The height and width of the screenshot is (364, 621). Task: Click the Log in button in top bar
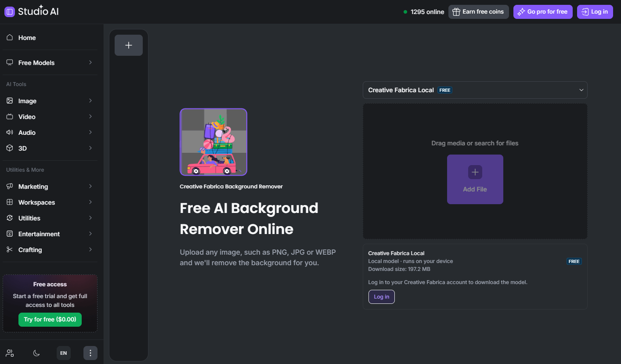pos(595,12)
